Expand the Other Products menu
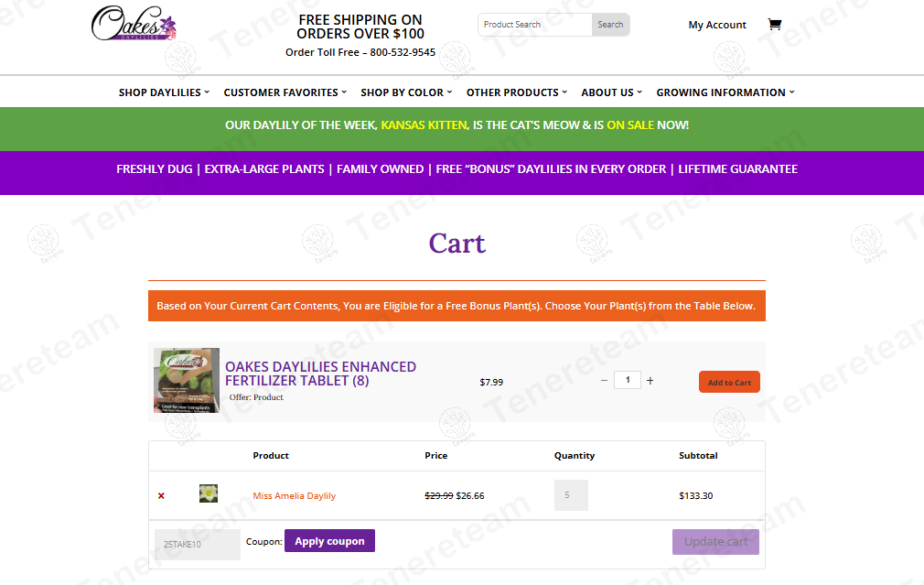 (517, 92)
